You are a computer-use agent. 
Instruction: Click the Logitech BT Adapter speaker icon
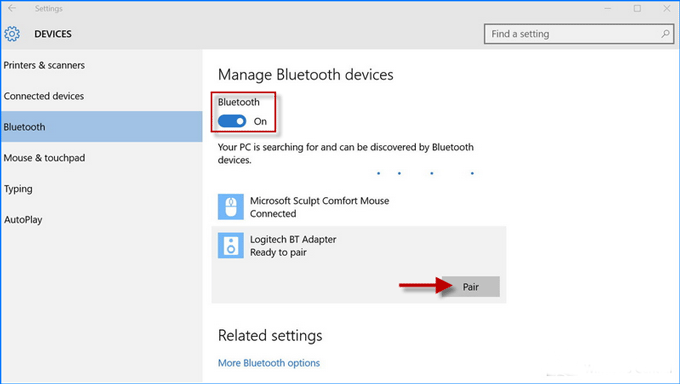click(231, 246)
